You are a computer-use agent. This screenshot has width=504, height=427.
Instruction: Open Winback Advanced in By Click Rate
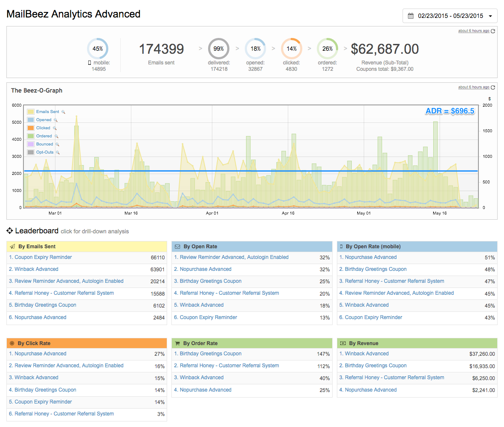tap(36, 378)
